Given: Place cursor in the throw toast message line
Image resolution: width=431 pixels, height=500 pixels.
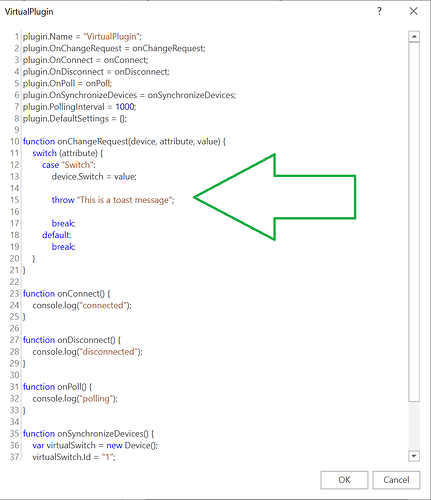Looking at the screenshot, I should [113, 200].
